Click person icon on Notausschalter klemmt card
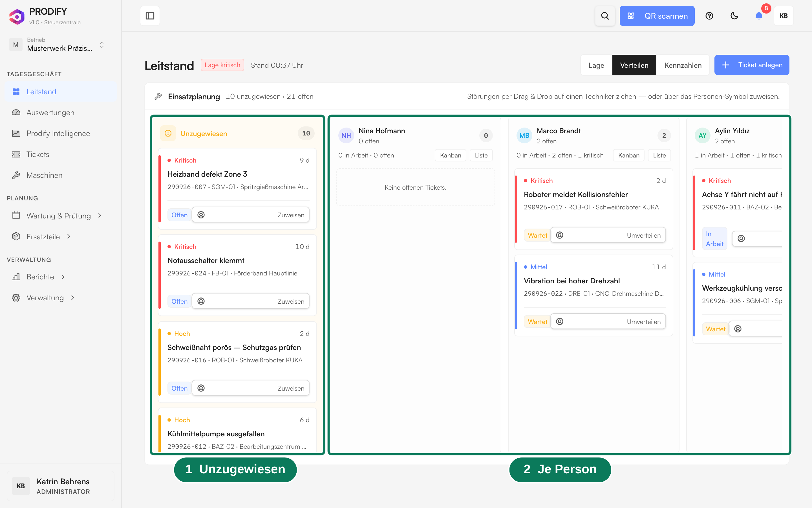This screenshot has width=812, height=508. (x=201, y=301)
